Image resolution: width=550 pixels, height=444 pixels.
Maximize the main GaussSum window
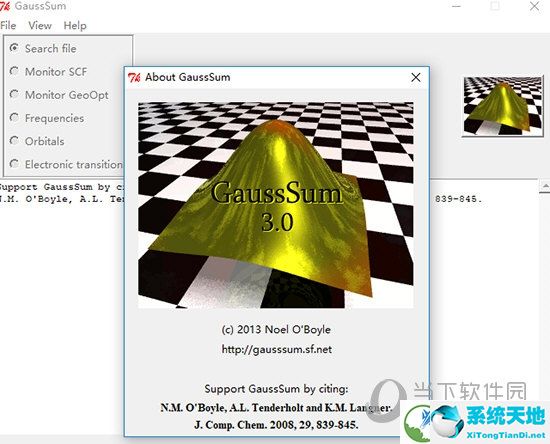click(x=495, y=6)
